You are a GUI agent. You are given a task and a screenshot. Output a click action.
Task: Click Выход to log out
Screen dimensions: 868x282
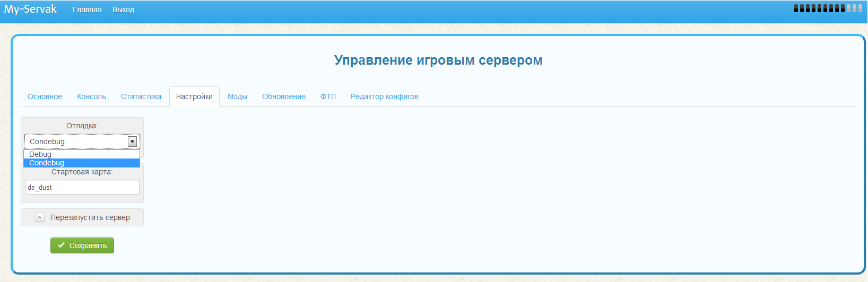tap(123, 10)
